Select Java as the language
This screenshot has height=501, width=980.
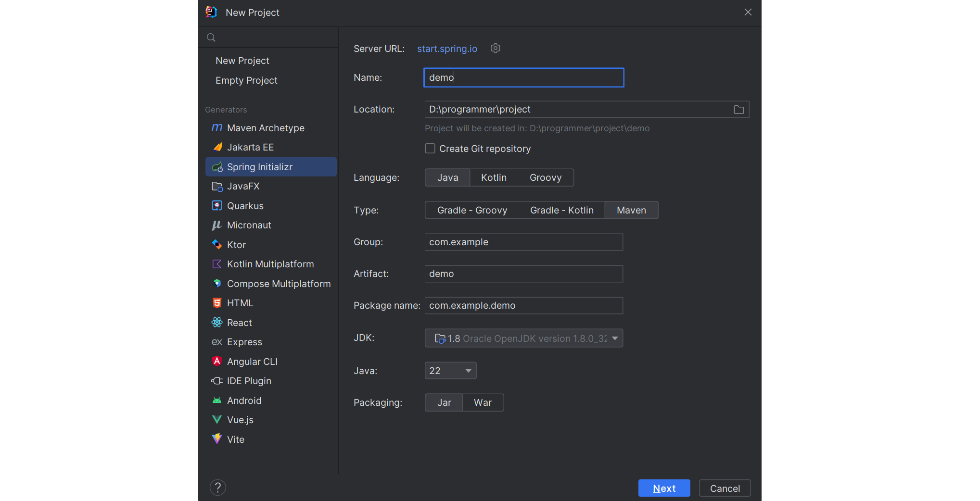(447, 177)
